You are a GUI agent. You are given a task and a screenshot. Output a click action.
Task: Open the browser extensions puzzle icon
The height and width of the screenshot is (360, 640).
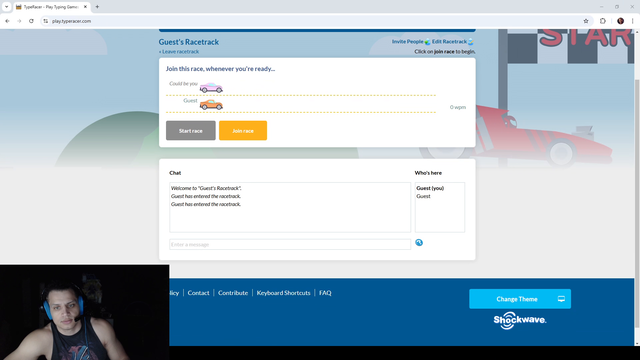pos(603,21)
